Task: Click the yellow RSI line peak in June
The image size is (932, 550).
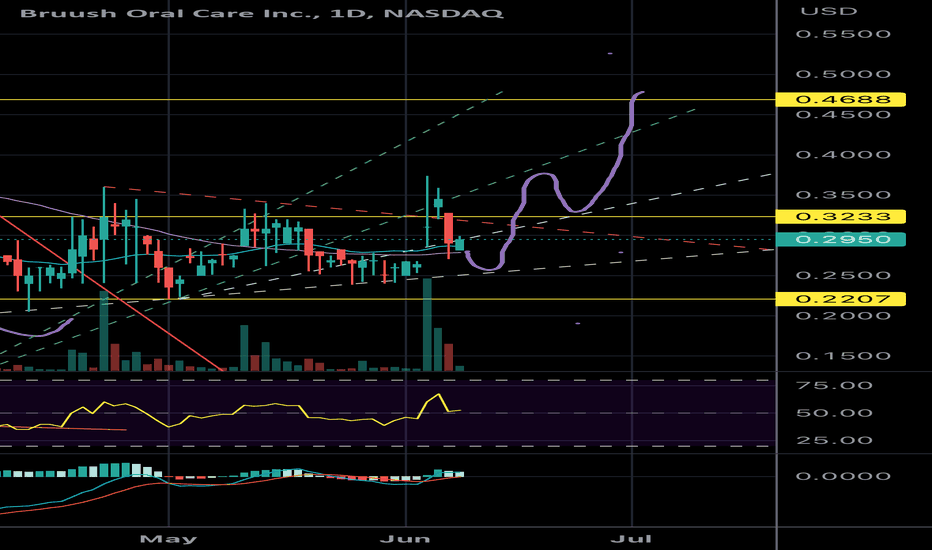Action: click(438, 395)
